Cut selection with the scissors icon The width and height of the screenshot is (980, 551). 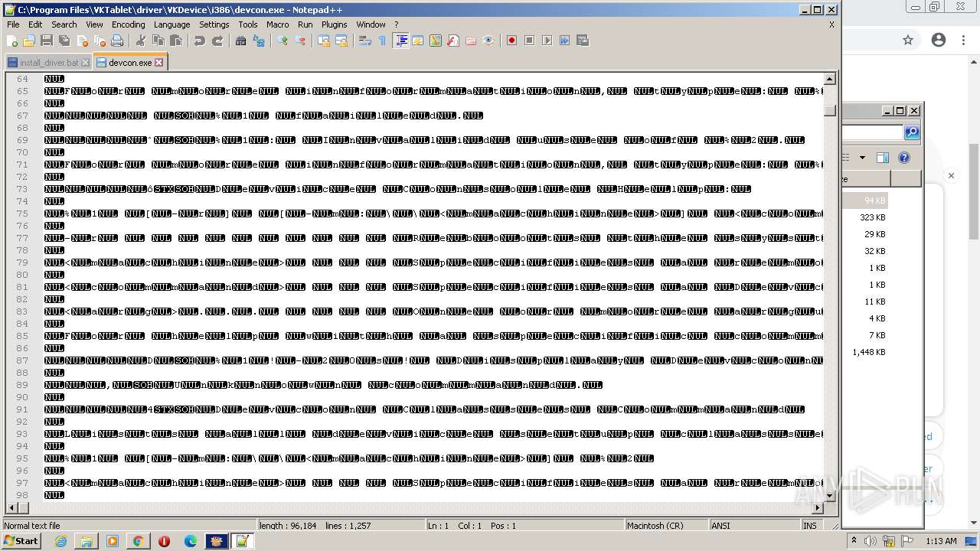[x=140, y=41]
